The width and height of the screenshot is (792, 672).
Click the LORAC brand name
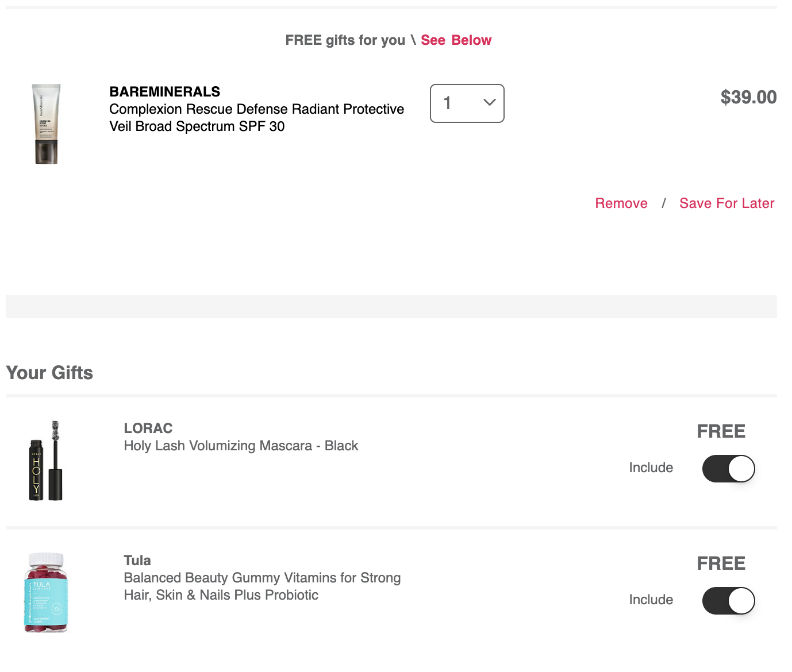coord(148,428)
